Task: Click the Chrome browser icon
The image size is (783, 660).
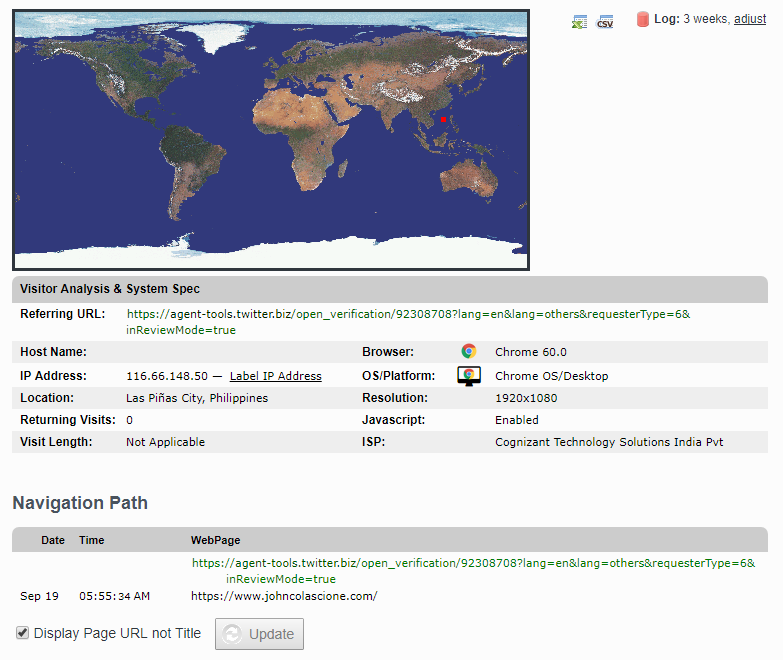Action: click(x=469, y=352)
